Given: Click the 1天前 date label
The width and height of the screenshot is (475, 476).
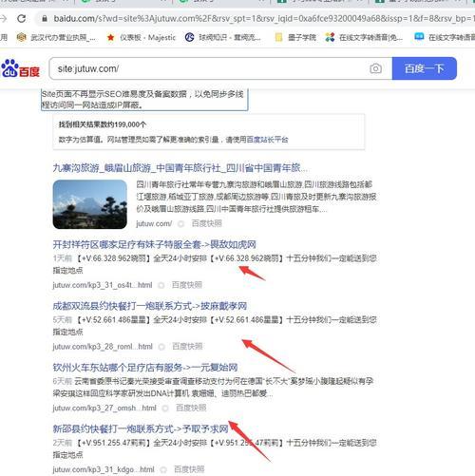Looking at the screenshot, I should pyautogui.click(x=63, y=258).
